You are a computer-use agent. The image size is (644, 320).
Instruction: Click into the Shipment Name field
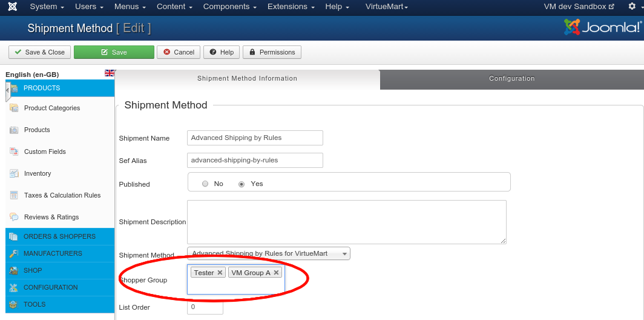[255, 138]
